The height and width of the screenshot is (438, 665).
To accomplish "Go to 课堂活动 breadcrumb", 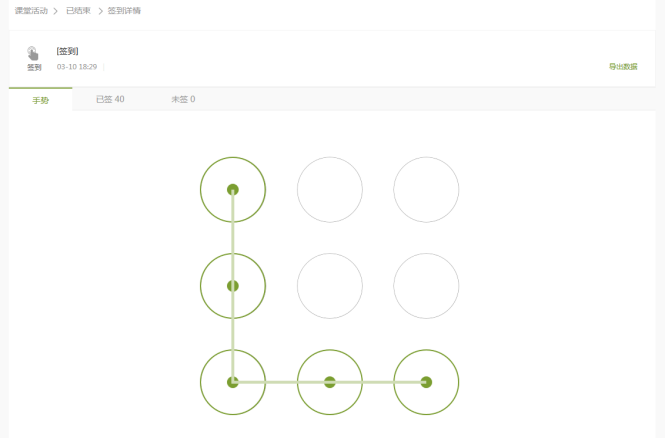I will [31, 11].
